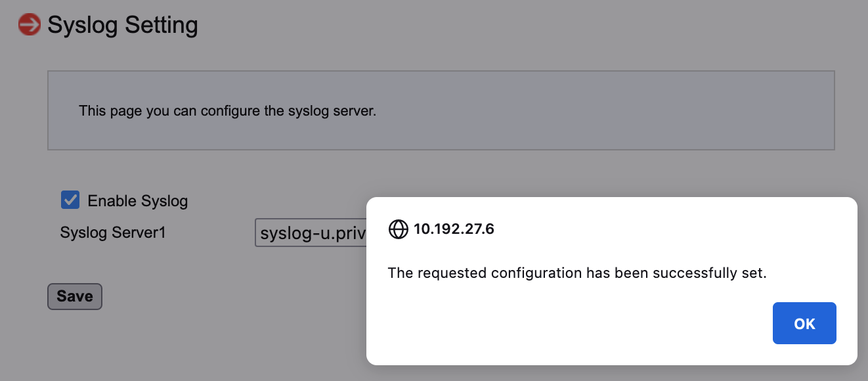Click the 10.192.27.6 address in the dialog
This screenshot has height=381, width=868.
[453, 229]
